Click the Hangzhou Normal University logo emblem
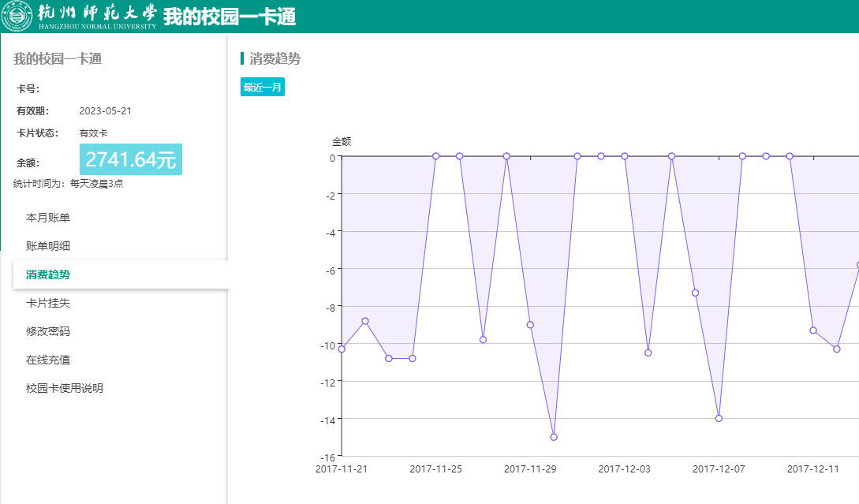This screenshot has height=504, width=859. [17, 17]
